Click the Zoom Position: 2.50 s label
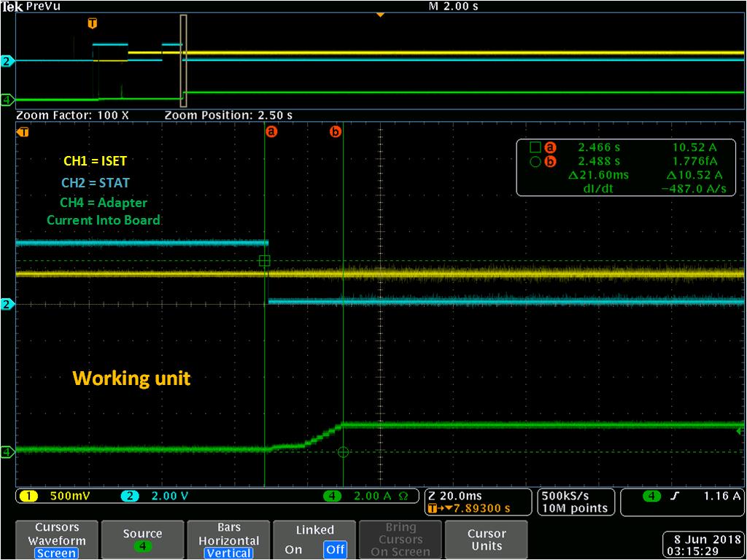Image resolution: width=747 pixels, height=560 pixels. 228,116
